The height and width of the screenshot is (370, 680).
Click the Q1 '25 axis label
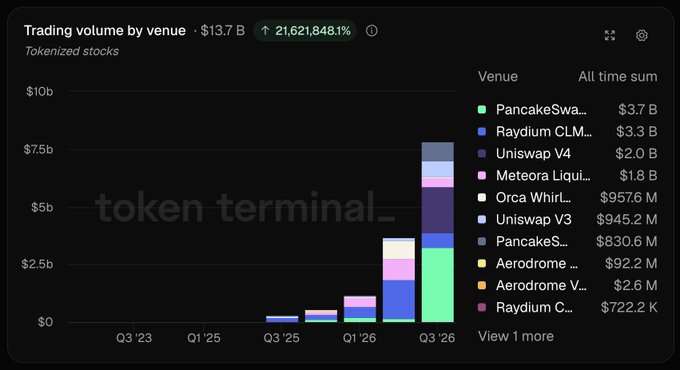click(204, 337)
